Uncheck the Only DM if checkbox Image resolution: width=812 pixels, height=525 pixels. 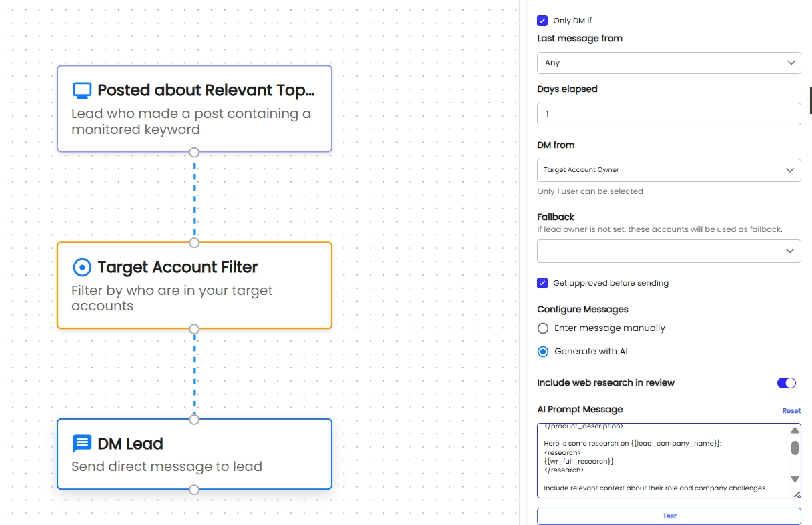point(542,21)
